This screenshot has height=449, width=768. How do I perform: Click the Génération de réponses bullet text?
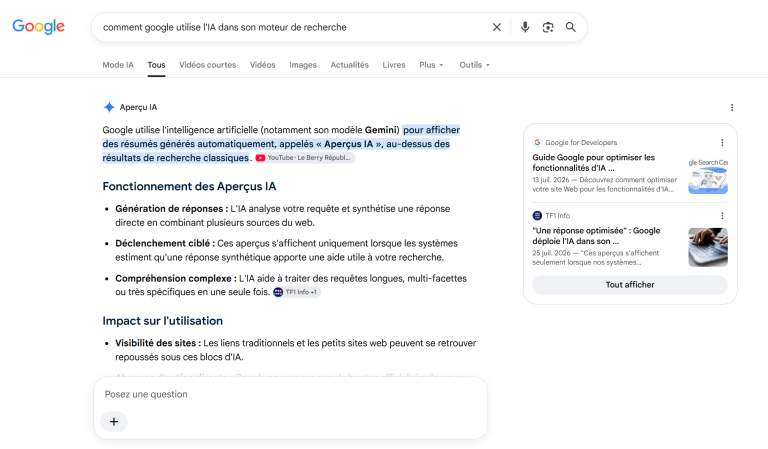click(x=282, y=215)
